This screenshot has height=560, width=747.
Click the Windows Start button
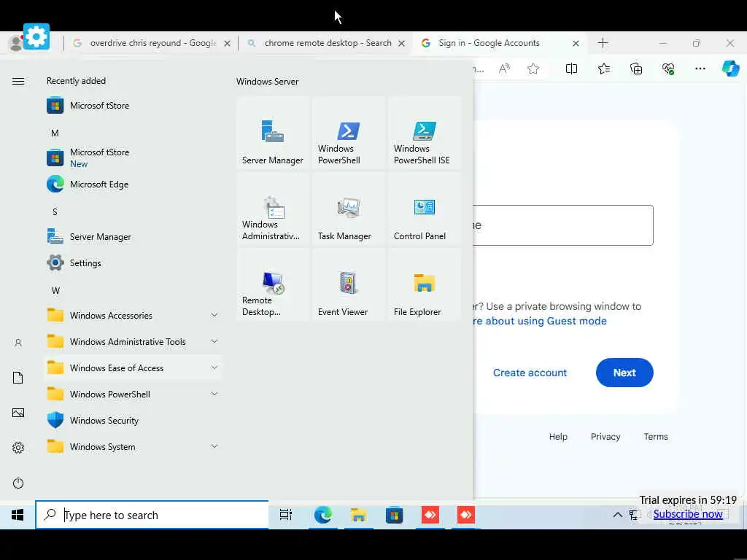[x=18, y=515]
